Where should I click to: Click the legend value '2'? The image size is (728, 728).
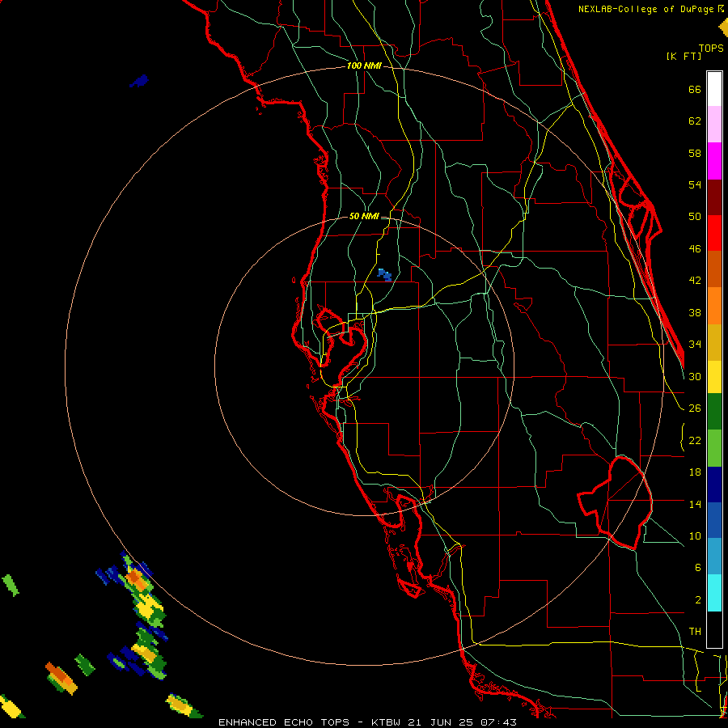click(697, 600)
